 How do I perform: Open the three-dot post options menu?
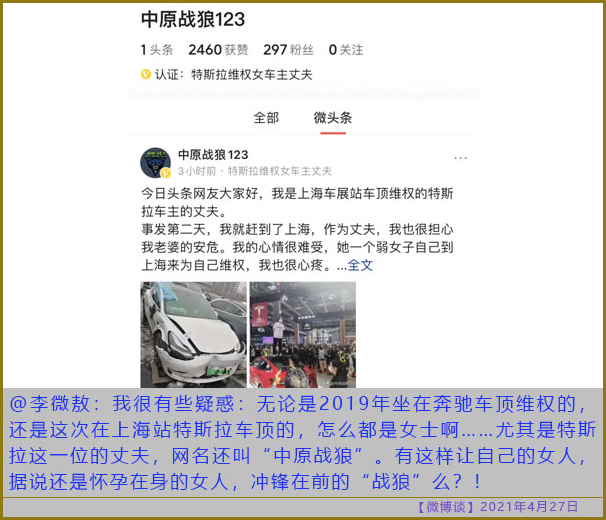click(x=461, y=158)
